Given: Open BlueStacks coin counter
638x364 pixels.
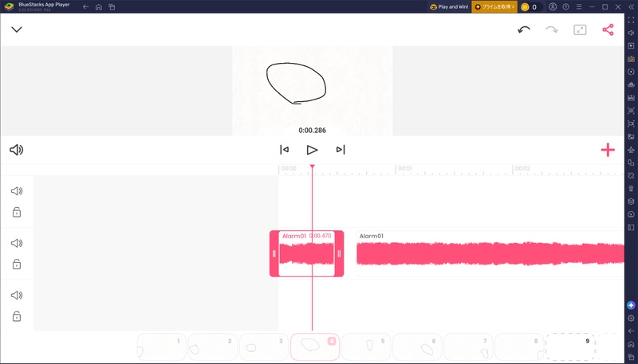Looking at the screenshot, I should click(x=530, y=7).
